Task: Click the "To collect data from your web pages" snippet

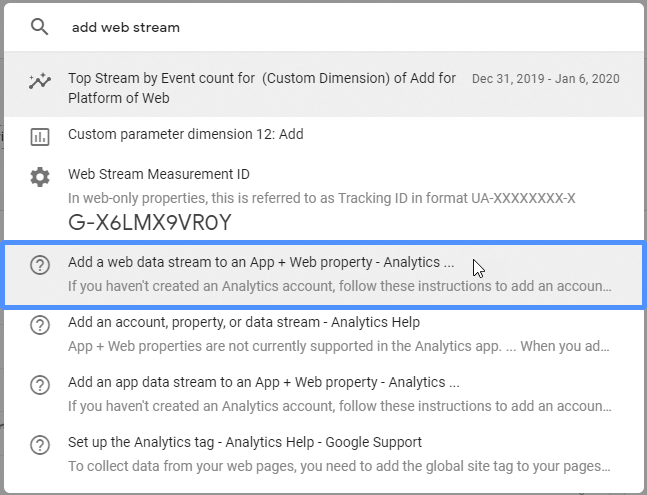Action: [x=339, y=467]
